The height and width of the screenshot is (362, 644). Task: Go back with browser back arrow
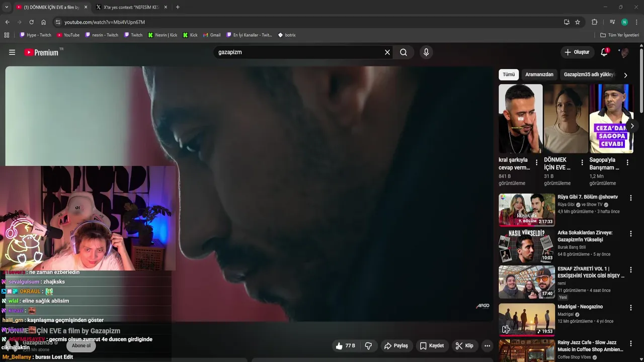click(7, 22)
